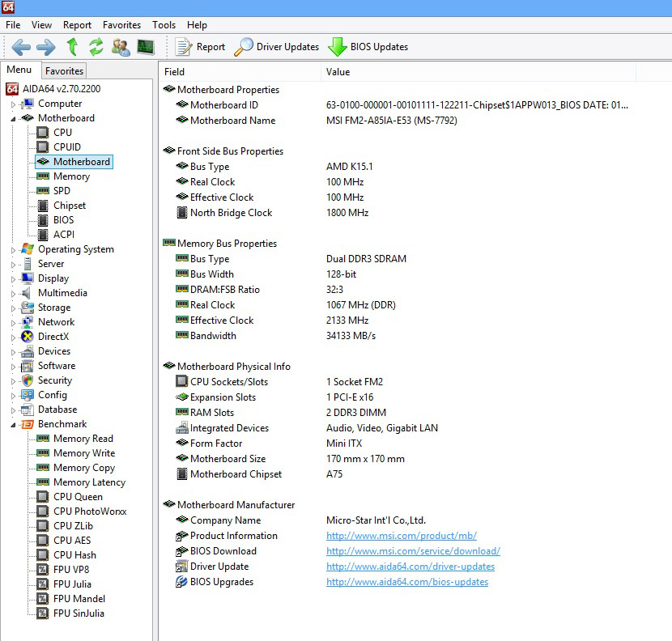
Task: Collapse the Motherboard tree node
Action: 13,119
